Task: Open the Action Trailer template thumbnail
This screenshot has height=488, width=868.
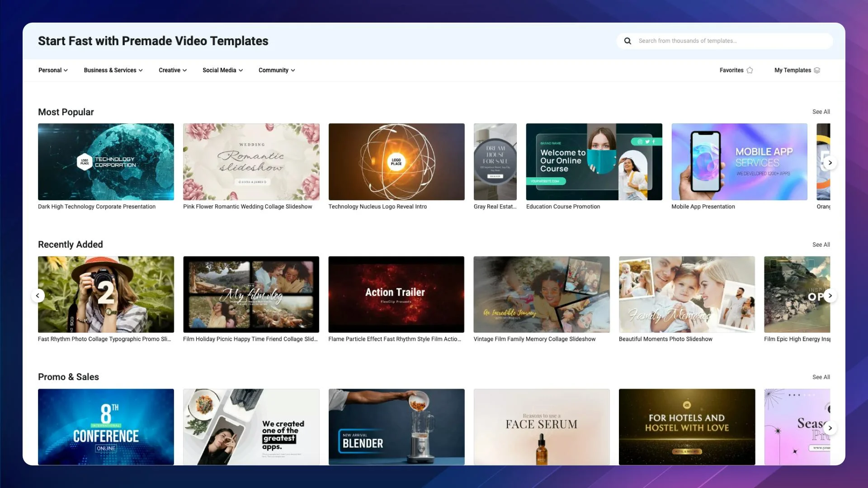Action: (396, 295)
